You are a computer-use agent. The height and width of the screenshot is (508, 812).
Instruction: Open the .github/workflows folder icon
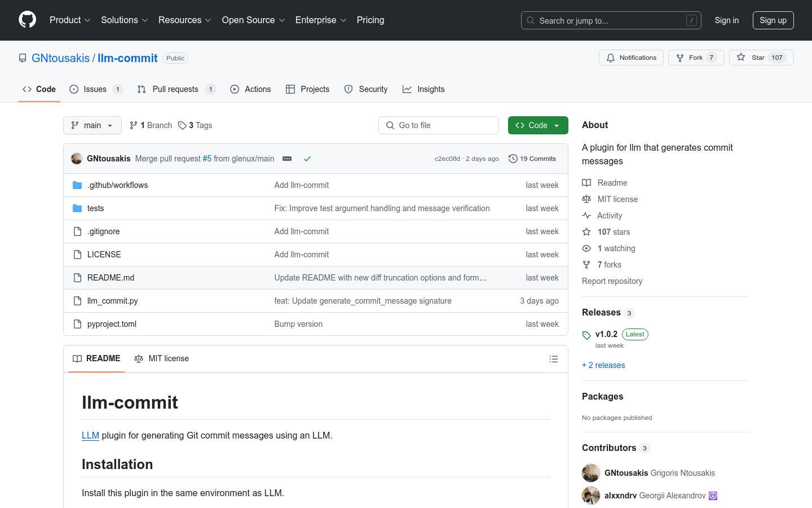tap(77, 185)
